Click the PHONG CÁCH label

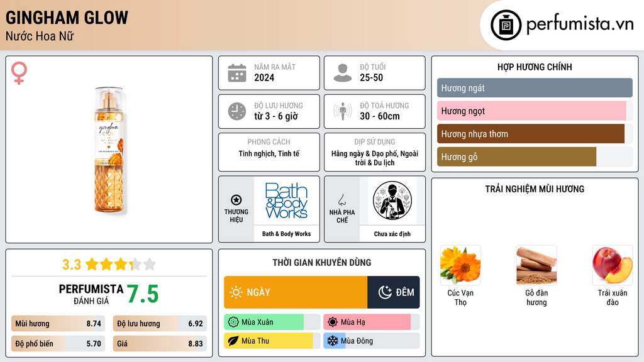click(x=269, y=141)
